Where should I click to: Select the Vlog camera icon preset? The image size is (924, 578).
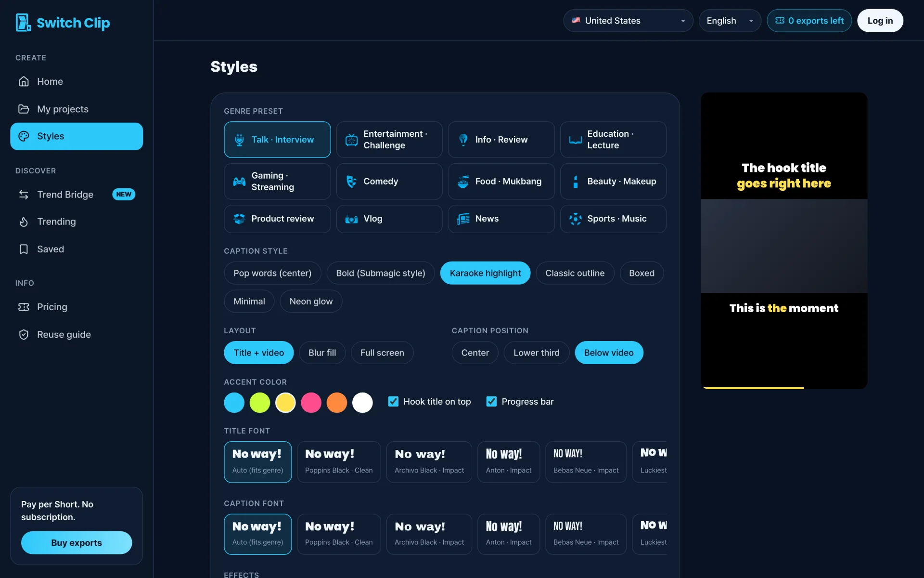click(x=351, y=219)
